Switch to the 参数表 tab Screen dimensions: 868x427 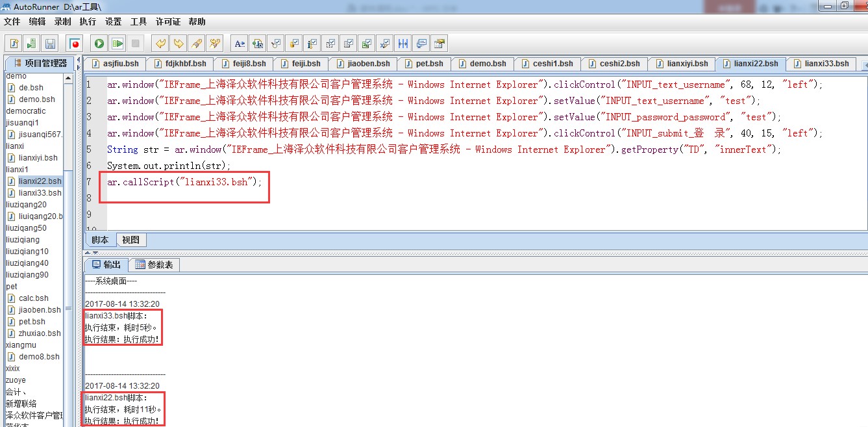click(154, 265)
